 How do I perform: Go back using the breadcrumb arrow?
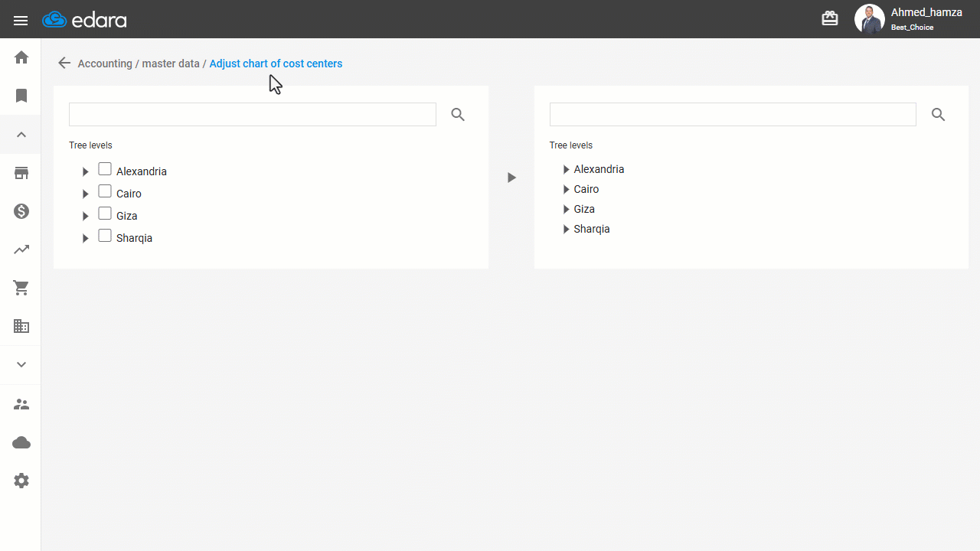(x=64, y=64)
